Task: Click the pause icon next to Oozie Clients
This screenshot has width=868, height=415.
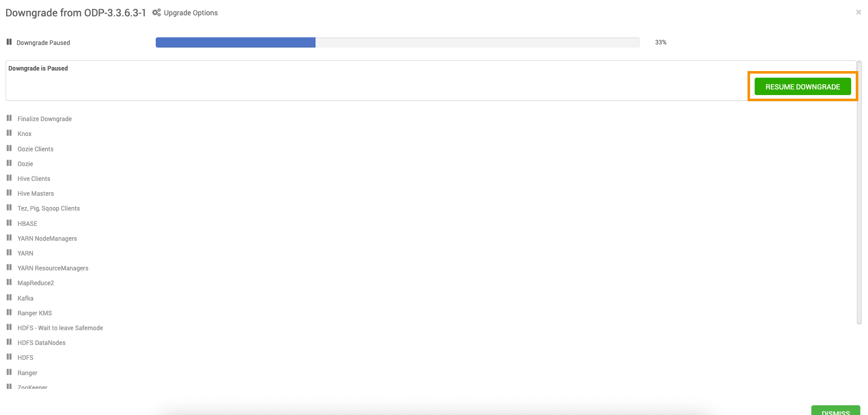Action: (x=9, y=148)
